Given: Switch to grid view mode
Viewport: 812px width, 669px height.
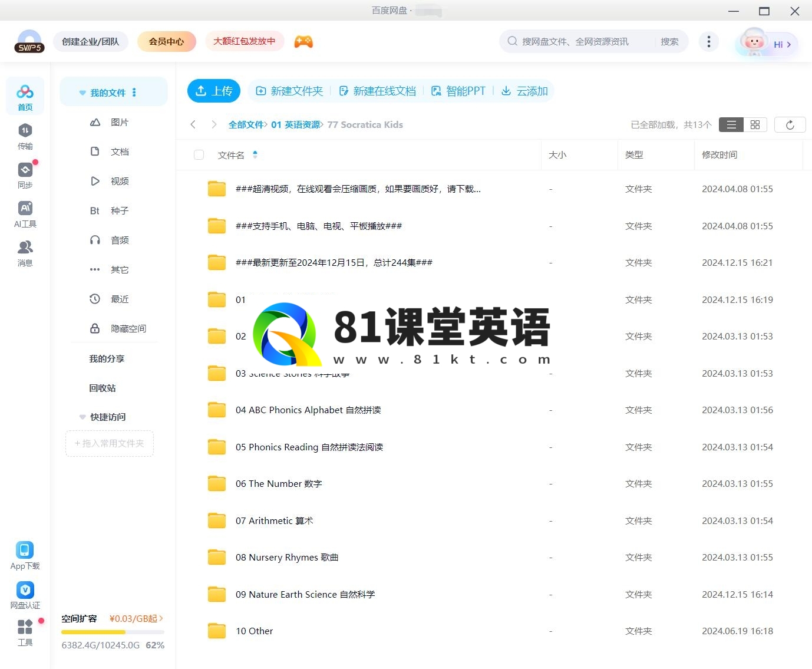Looking at the screenshot, I should pos(755,124).
